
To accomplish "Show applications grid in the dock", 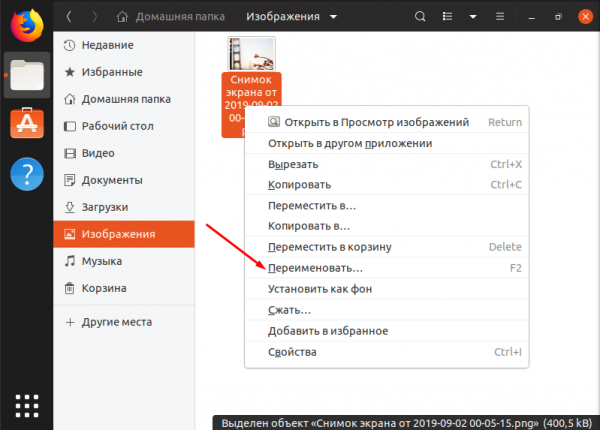I will tap(27, 406).
